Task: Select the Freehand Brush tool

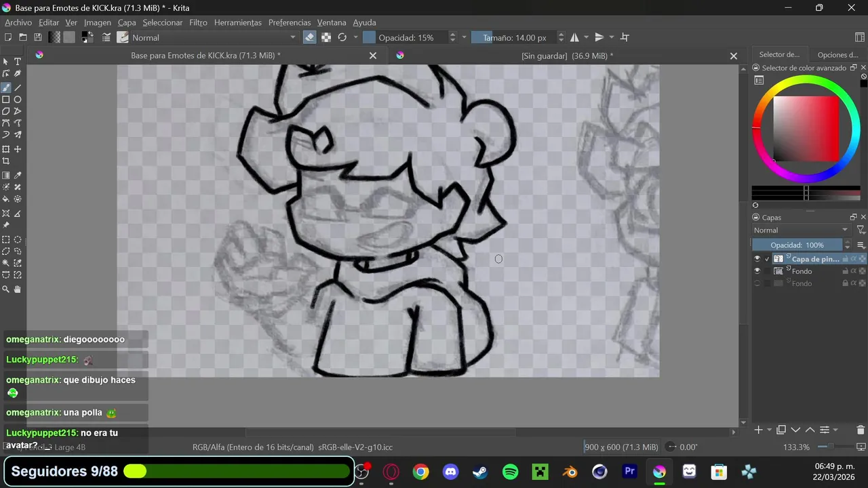Action: pyautogui.click(x=6, y=87)
